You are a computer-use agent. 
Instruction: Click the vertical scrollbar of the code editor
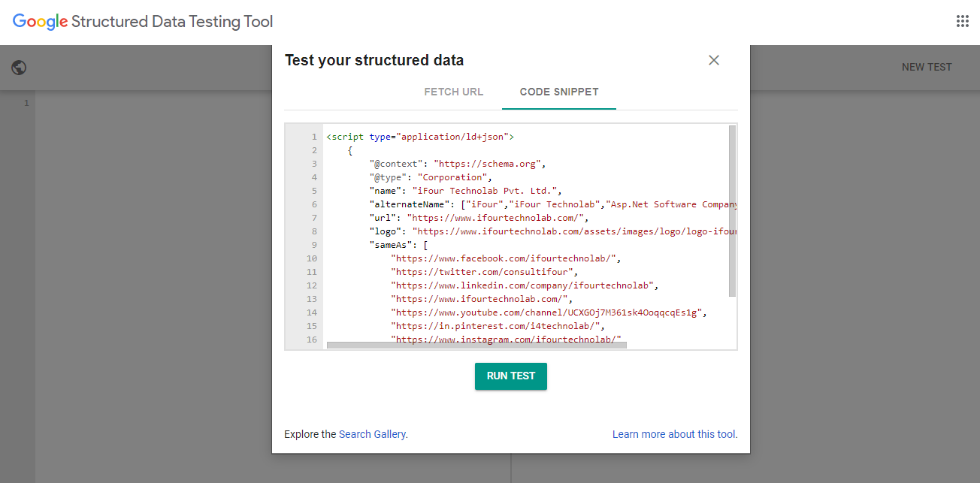pos(732,210)
